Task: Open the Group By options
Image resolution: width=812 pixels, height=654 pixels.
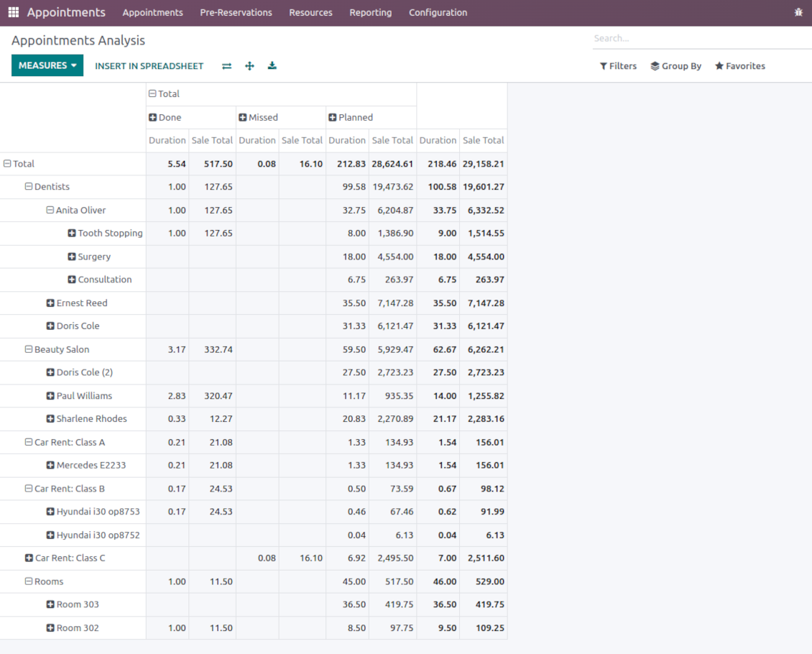Action: point(675,66)
